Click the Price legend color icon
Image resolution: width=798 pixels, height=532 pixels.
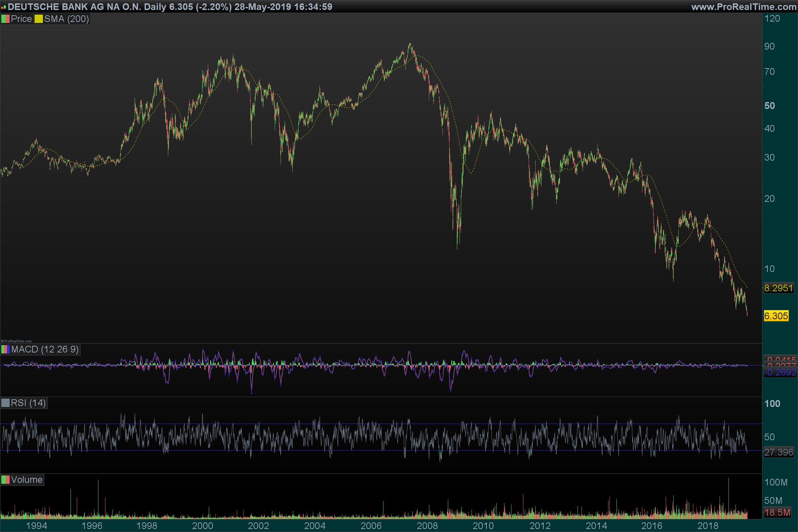[x=5, y=19]
